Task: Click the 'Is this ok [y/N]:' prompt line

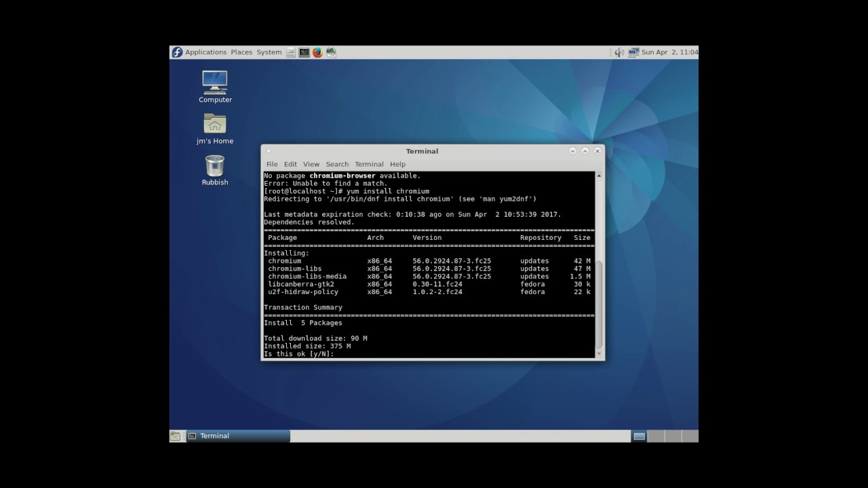Action: (x=299, y=354)
